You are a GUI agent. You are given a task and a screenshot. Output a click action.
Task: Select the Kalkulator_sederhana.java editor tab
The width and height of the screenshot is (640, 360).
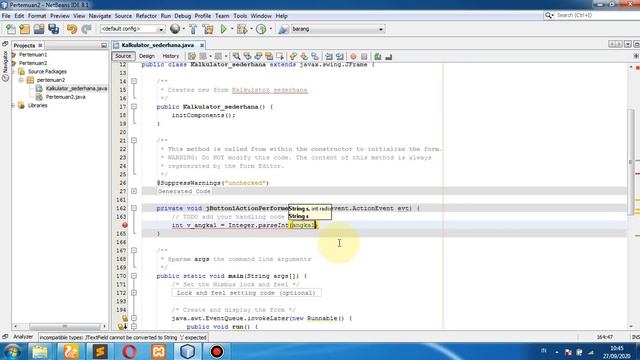click(157, 45)
